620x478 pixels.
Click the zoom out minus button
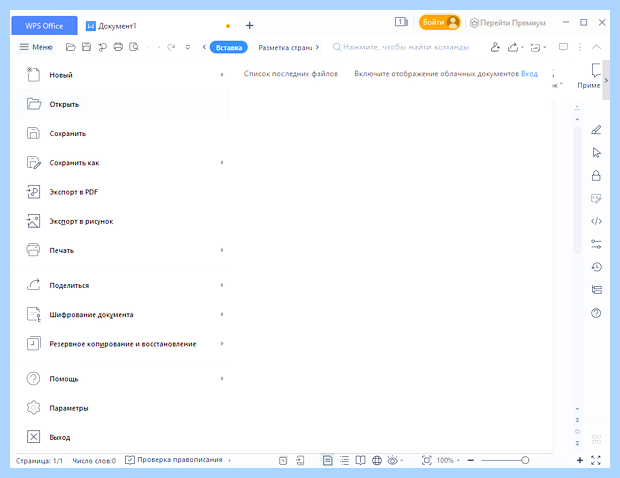click(471, 460)
